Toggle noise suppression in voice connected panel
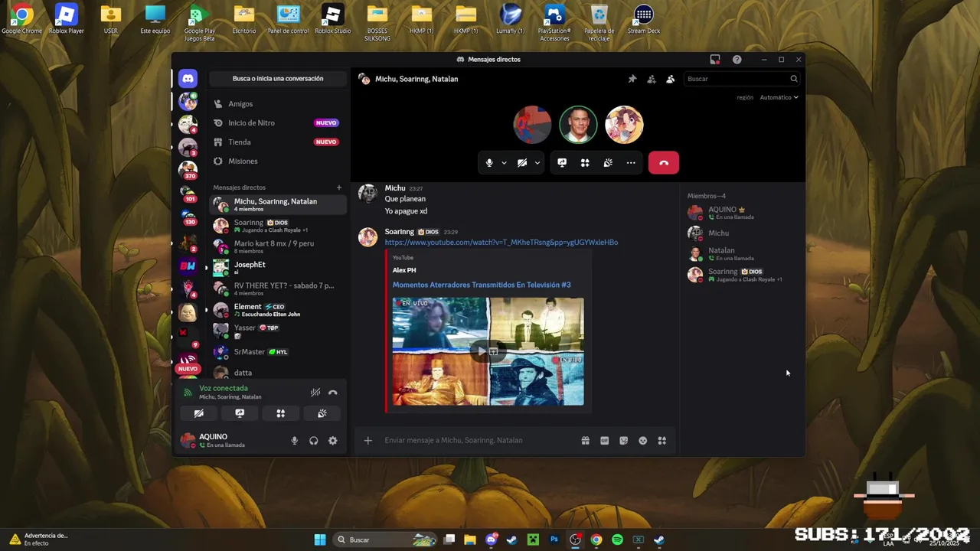The height and width of the screenshot is (551, 980). 315,393
